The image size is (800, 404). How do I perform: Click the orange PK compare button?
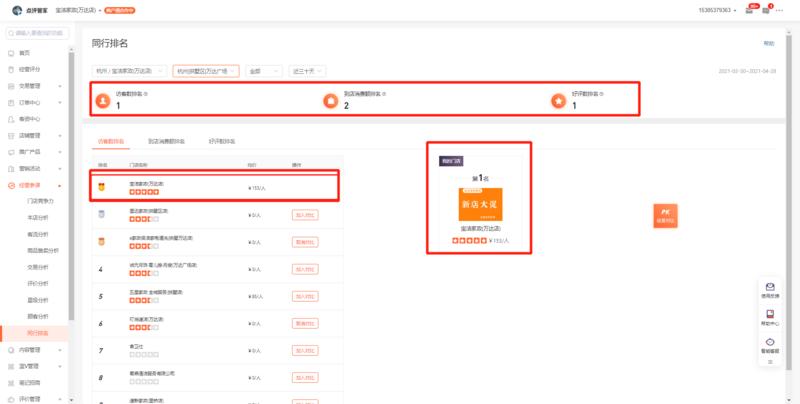pos(666,214)
